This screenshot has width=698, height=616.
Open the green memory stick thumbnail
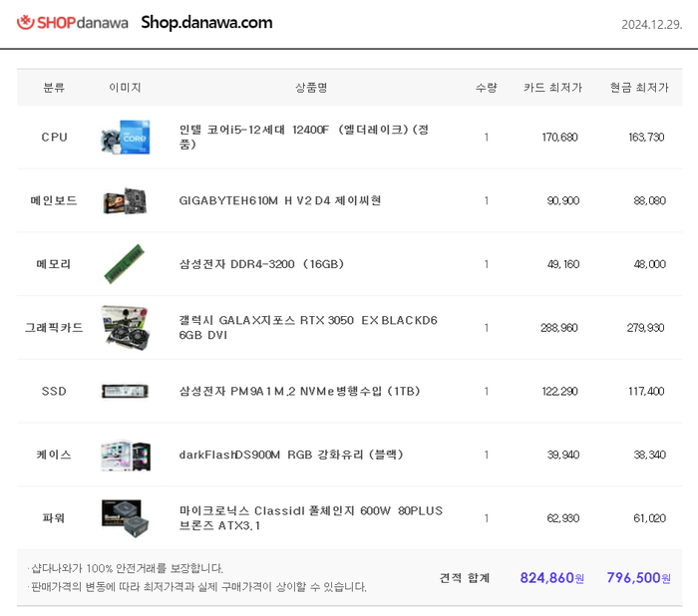coord(125,264)
